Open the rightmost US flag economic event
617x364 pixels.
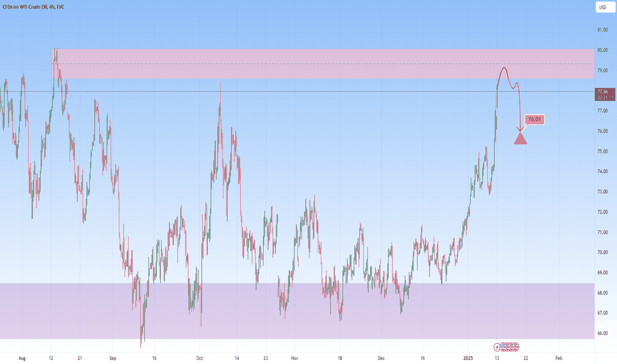pyautogui.click(x=516, y=347)
